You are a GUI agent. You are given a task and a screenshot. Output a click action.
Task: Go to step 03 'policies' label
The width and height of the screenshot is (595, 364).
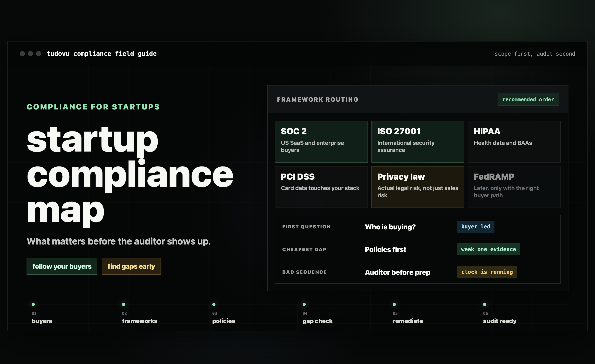click(224, 321)
